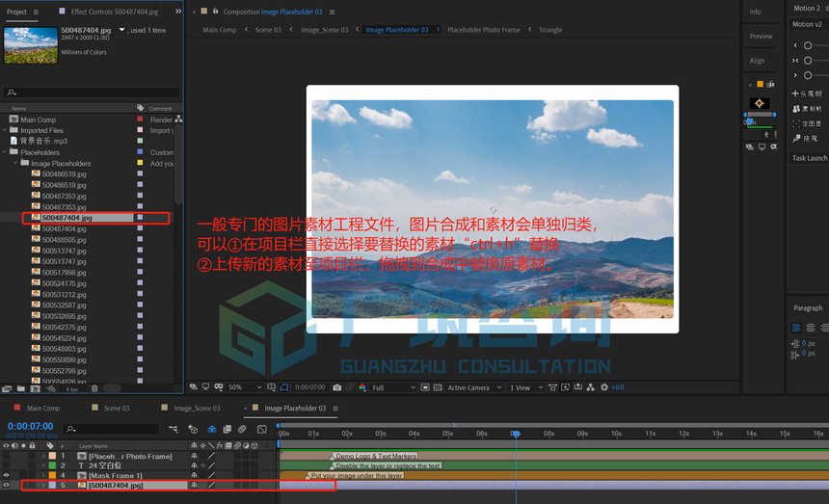Open the Project panel menu icon
This screenshot has height=504, width=829.
click(36, 12)
